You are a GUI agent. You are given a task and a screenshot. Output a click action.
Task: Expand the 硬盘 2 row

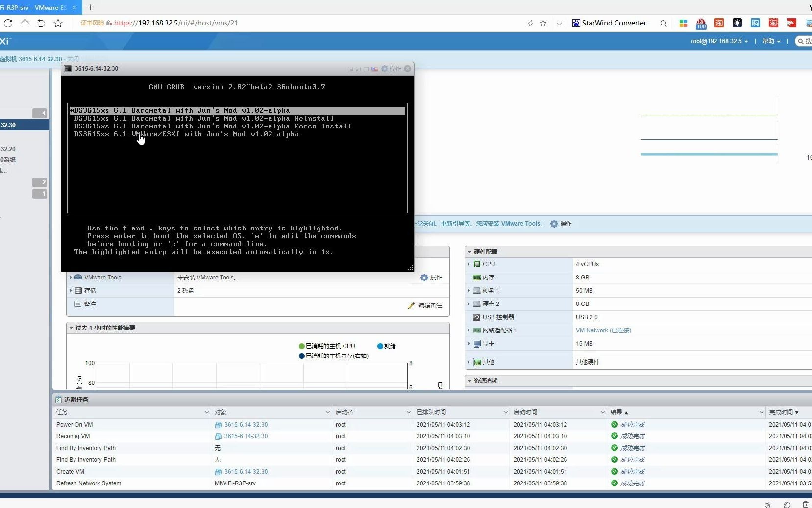coord(469,304)
